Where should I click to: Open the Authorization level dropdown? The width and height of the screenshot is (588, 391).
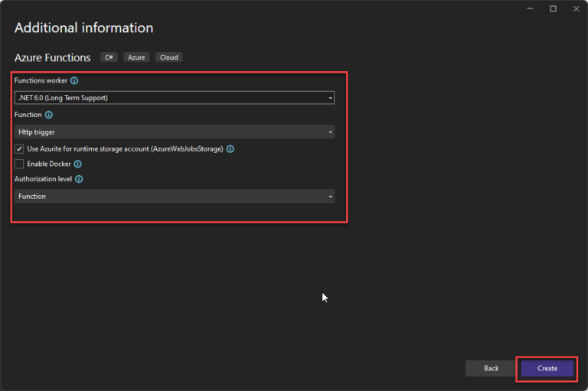[175, 197]
